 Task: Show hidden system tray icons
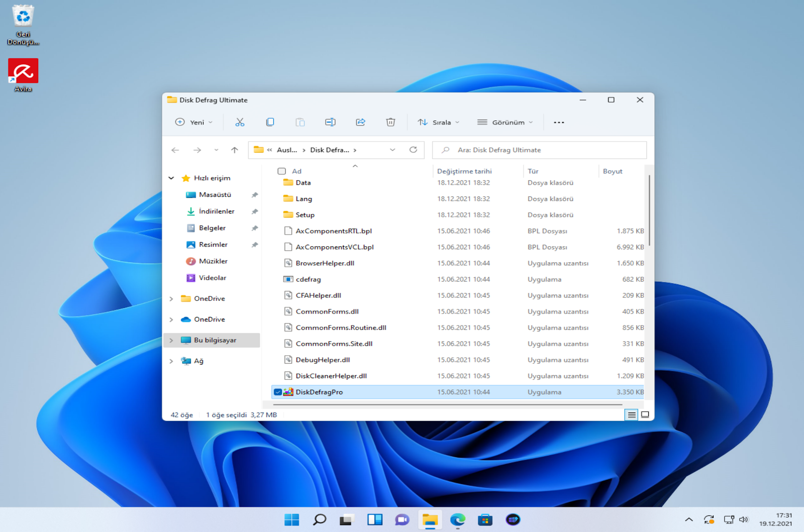689,519
